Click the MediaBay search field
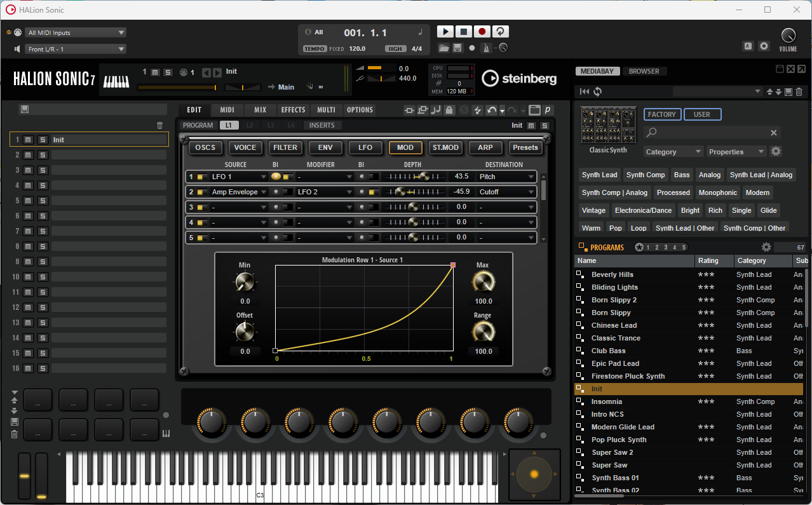 [711, 133]
